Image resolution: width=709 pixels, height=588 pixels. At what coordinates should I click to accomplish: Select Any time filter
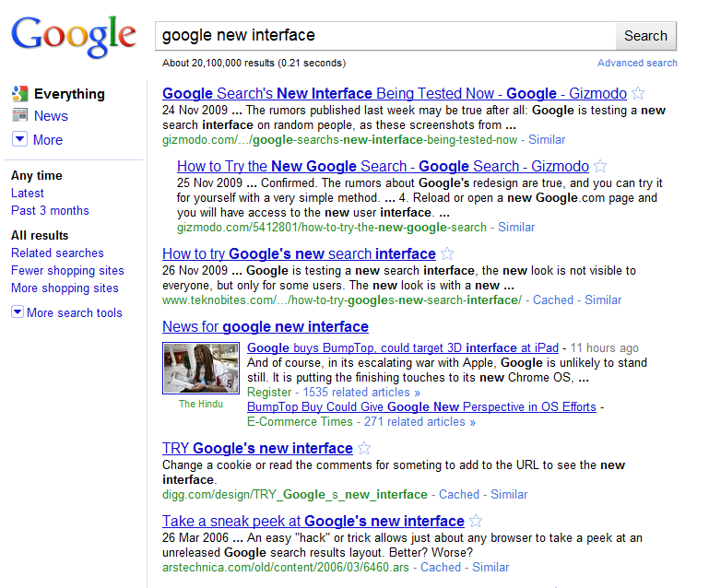tap(37, 175)
